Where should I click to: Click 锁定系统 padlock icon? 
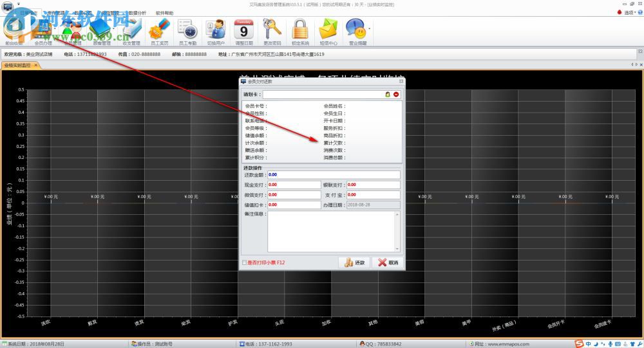click(300, 32)
